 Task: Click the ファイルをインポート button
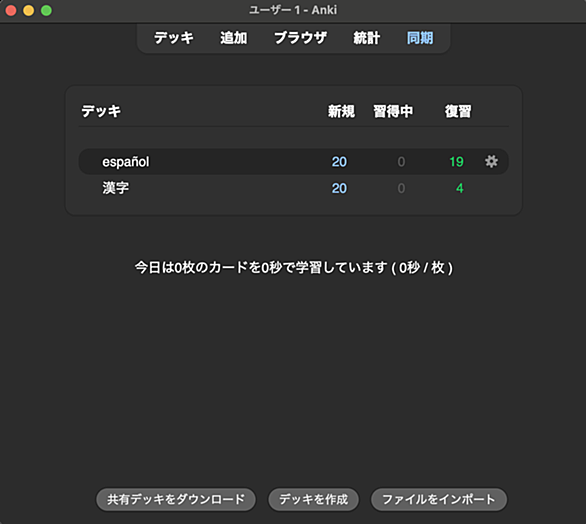click(x=439, y=499)
